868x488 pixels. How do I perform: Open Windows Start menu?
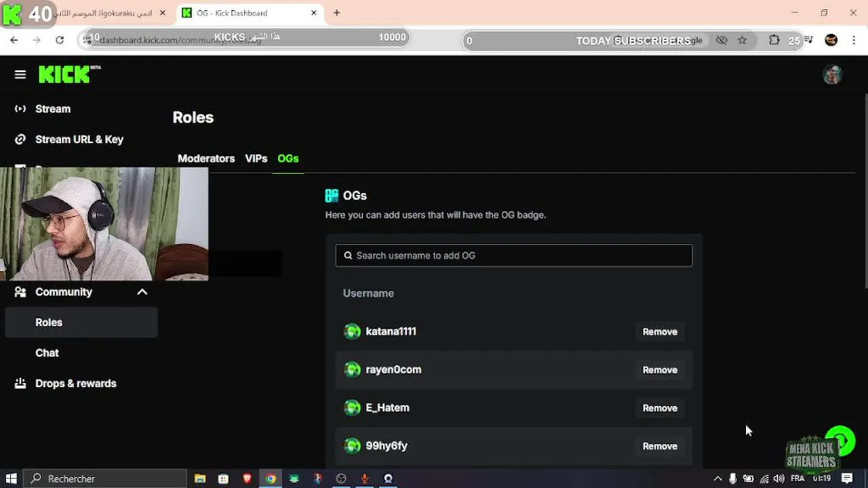pyautogui.click(x=12, y=479)
